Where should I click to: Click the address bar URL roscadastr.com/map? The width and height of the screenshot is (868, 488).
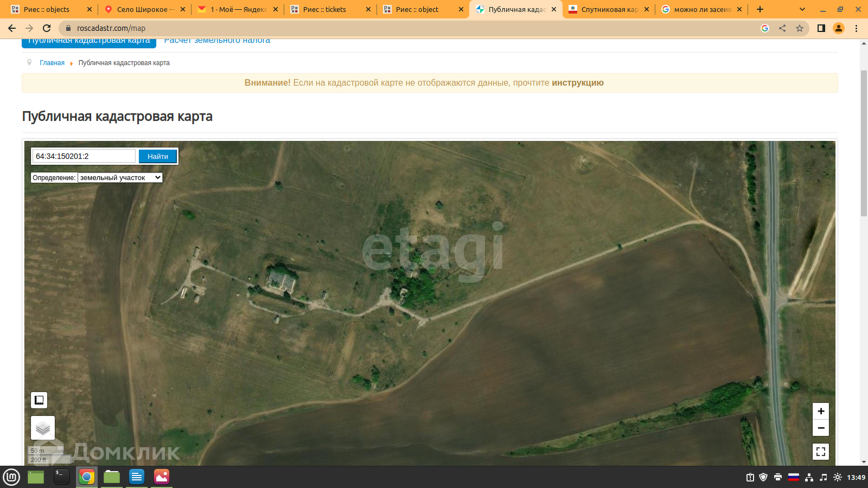[111, 28]
